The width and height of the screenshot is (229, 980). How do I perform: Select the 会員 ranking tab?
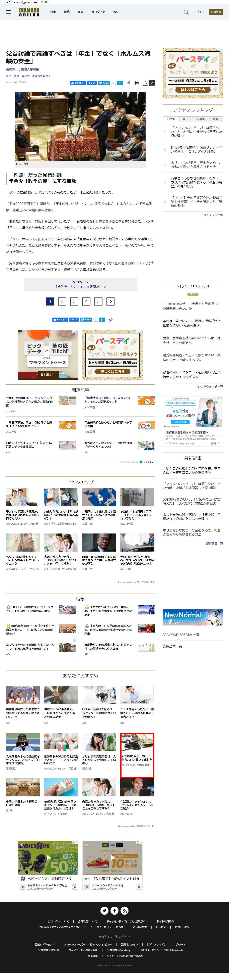(215, 119)
